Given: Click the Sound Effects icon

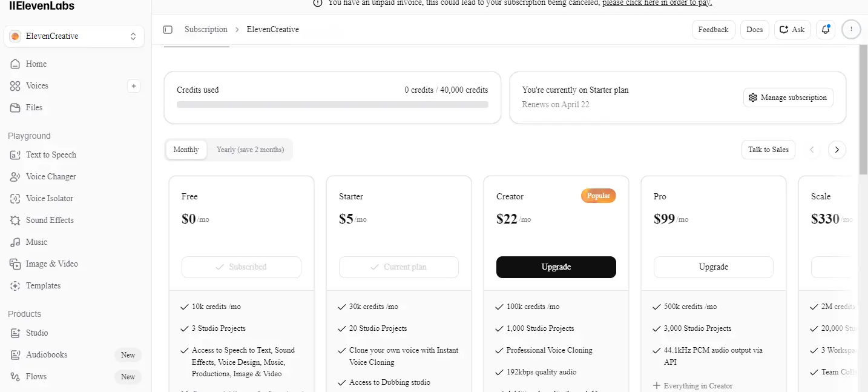Looking at the screenshot, I should coord(15,220).
